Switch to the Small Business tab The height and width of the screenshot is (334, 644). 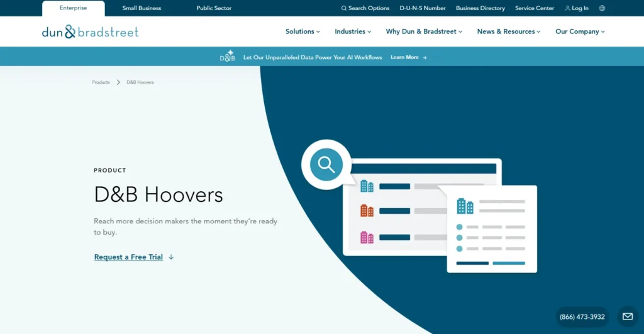142,8
